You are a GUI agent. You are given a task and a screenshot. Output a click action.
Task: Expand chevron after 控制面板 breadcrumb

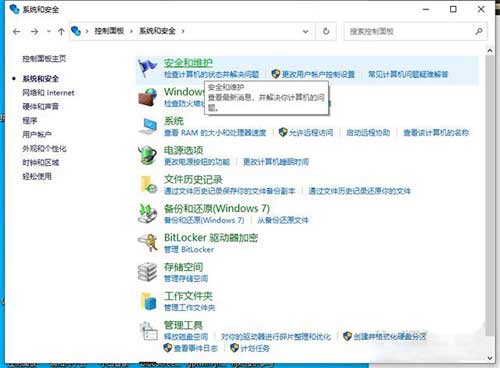(131, 31)
